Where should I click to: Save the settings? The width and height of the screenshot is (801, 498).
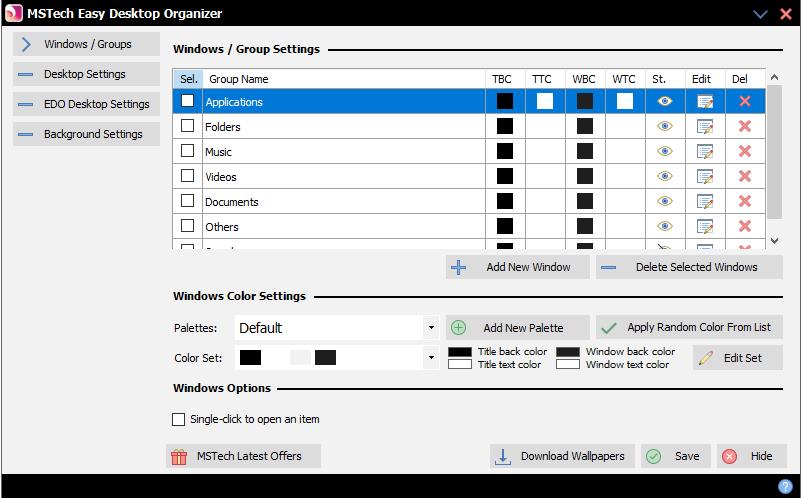click(x=675, y=456)
